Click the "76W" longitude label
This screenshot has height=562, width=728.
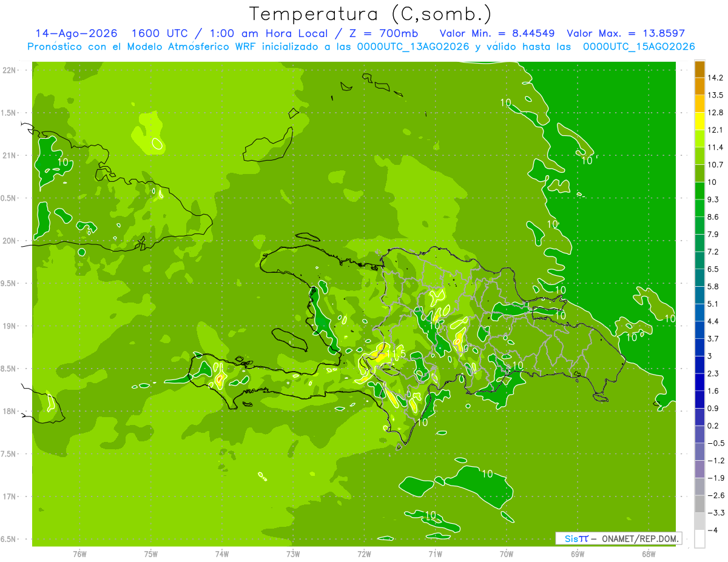[79, 554]
